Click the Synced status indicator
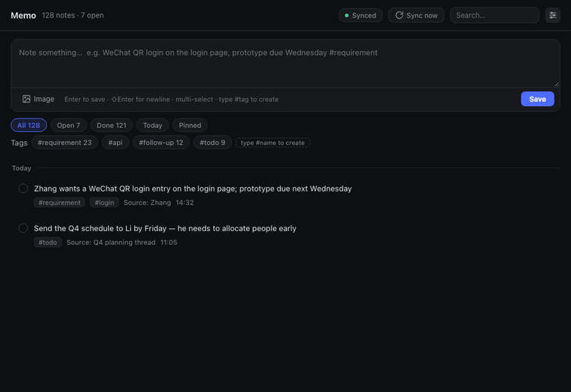 pos(360,15)
